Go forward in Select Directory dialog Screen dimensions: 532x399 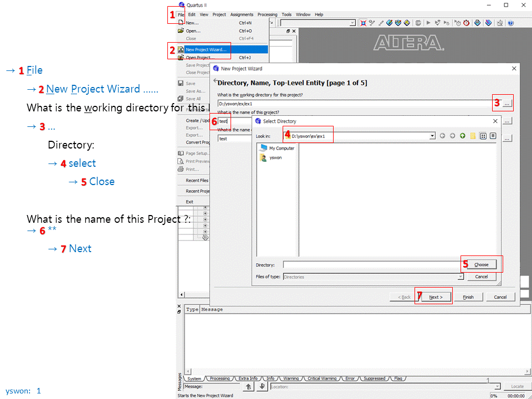tap(452, 136)
